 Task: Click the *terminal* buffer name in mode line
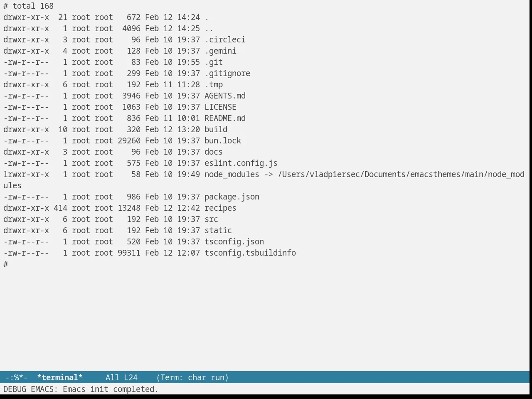[x=60, y=377]
